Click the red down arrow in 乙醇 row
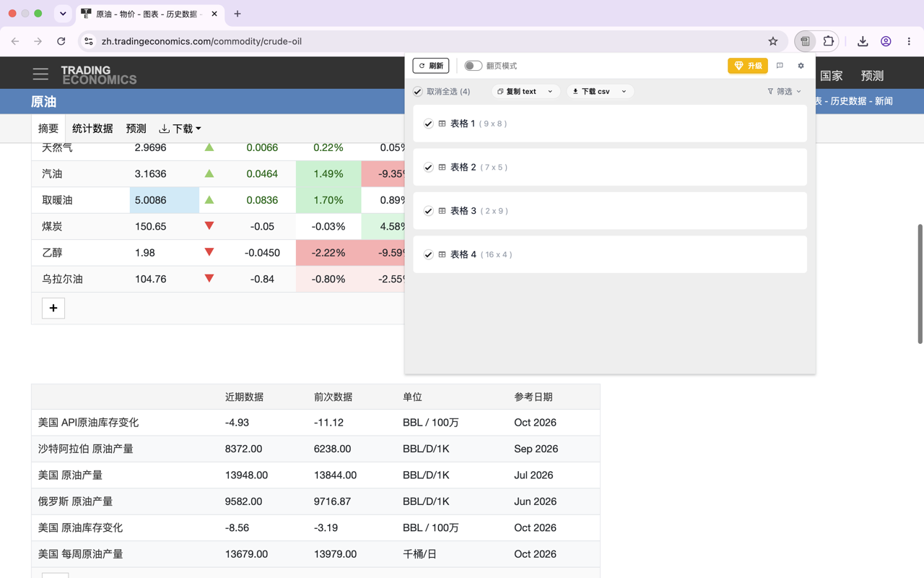This screenshot has width=924, height=578. pos(209,252)
